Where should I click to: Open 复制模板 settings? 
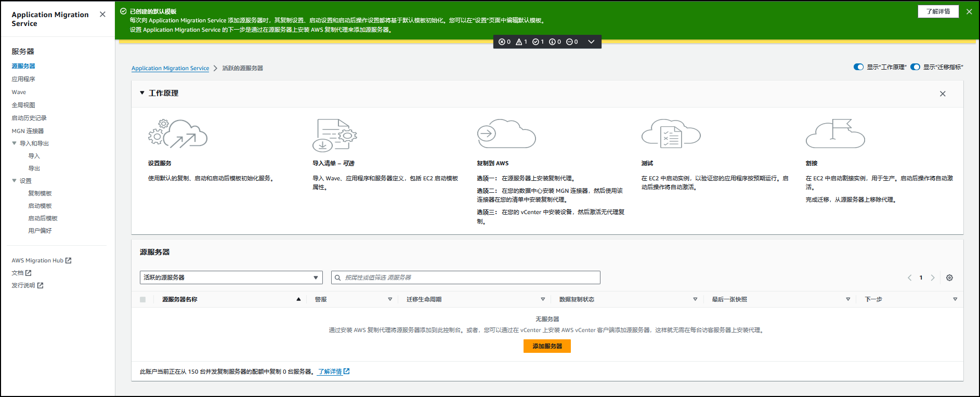[40, 193]
